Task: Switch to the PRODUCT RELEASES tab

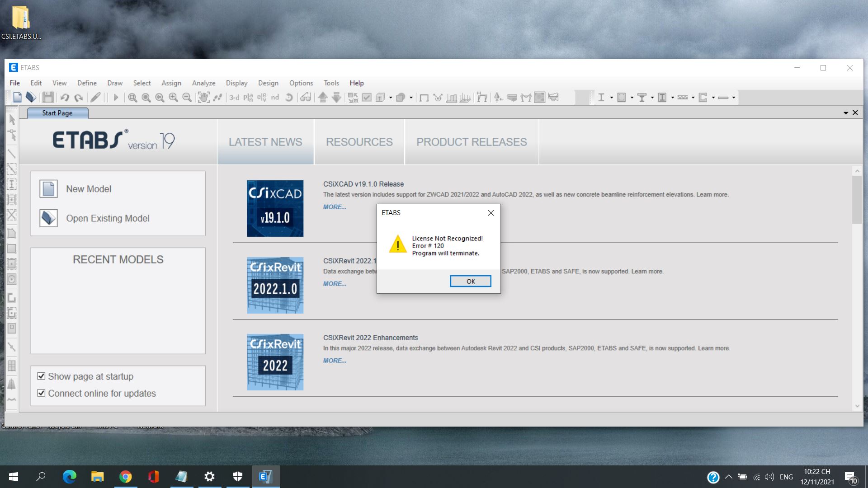Action: pyautogui.click(x=471, y=142)
